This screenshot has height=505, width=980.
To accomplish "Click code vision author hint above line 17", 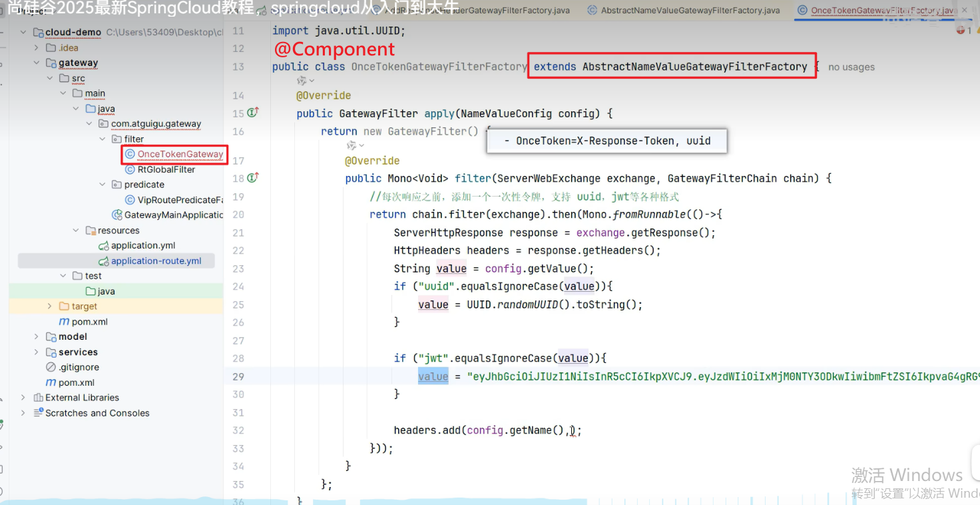I will click(x=356, y=145).
